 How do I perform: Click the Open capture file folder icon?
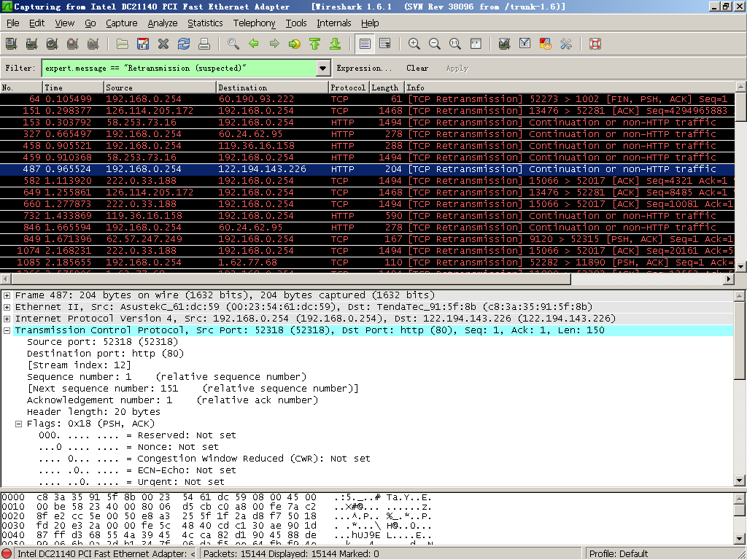click(x=123, y=44)
